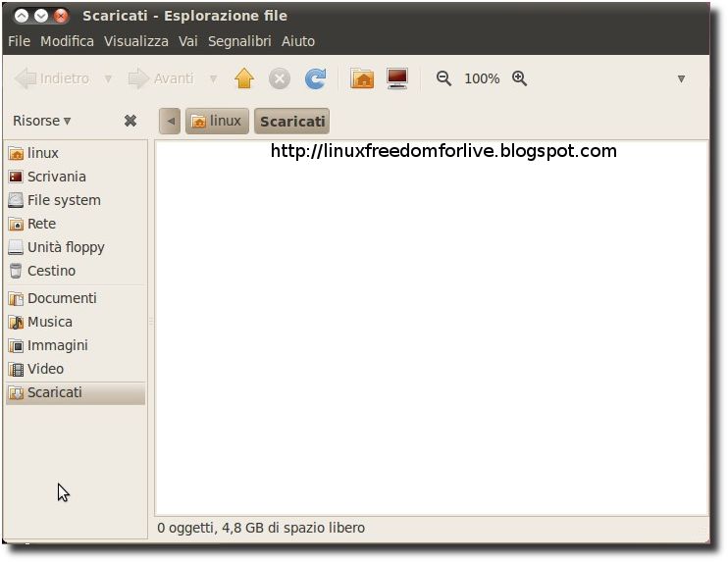Select Rete label in sidebar
Viewport: 728px width, 562px height.
pyautogui.click(x=42, y=224)
